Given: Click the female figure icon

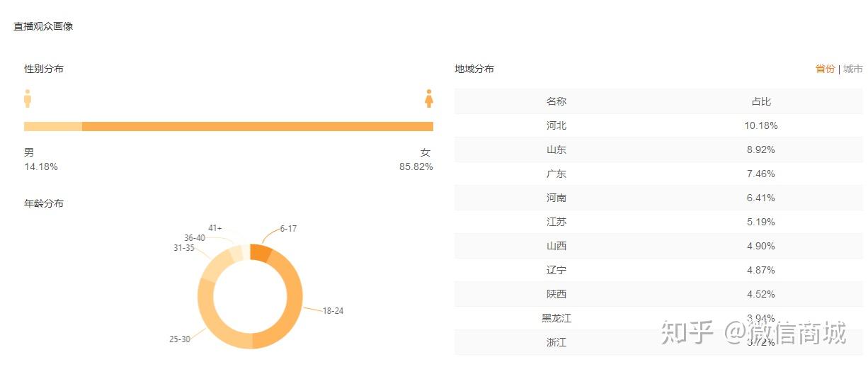Looking at the screenshot, I should pyautogui.click(x=428, y=98).
